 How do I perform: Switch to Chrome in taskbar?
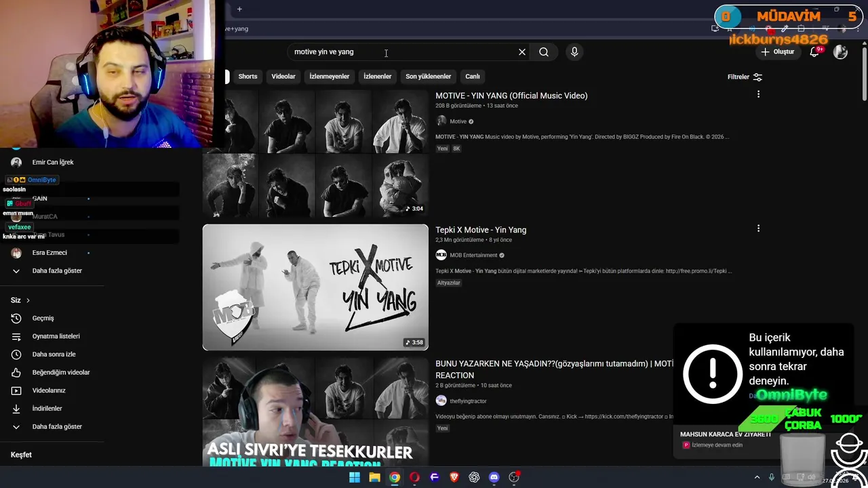395,477
